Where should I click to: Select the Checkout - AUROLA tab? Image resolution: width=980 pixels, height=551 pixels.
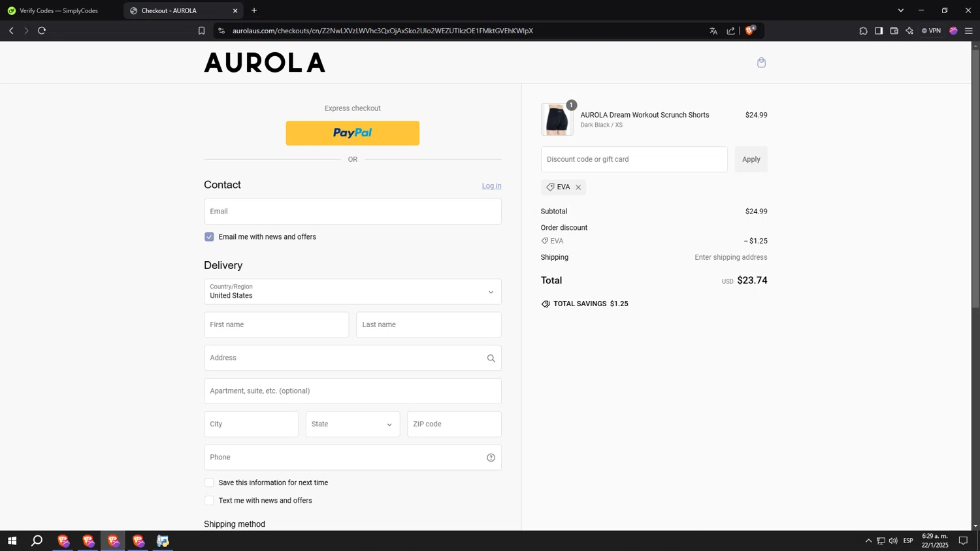click(x=183, y=10)
